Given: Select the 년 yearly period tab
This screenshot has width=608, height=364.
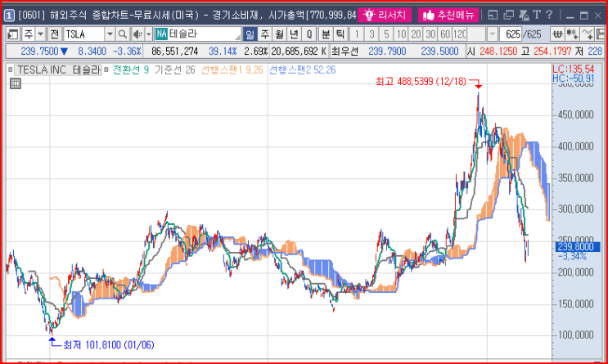Looking at the screenshot, I should tap(295, 34).
